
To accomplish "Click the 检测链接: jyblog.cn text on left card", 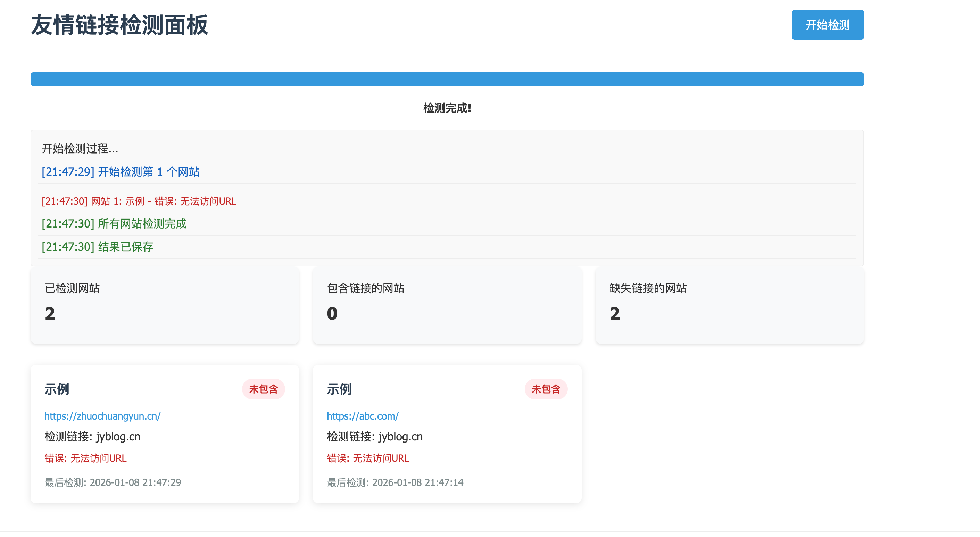I will (92, 437).
